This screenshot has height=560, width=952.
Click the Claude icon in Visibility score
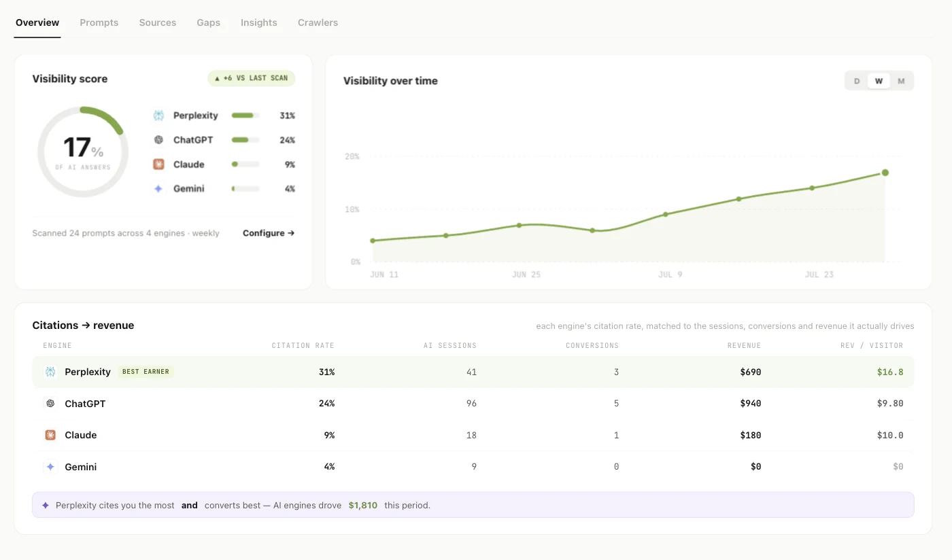coord(158,164)
